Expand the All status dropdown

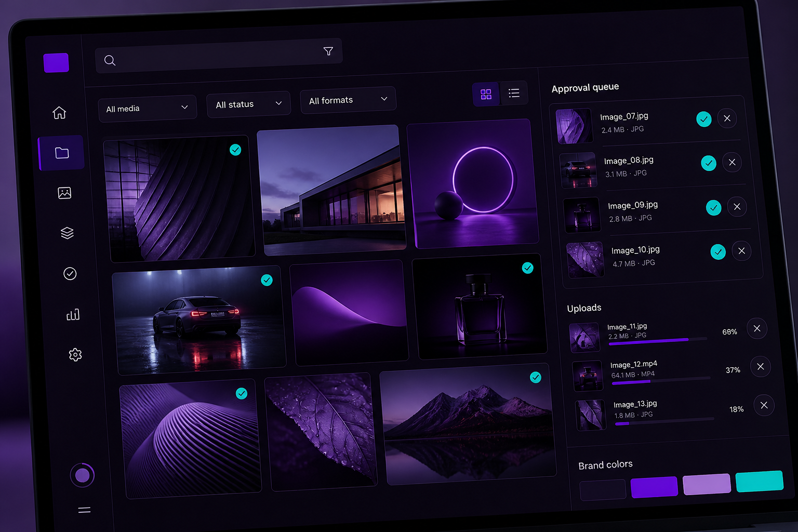(248, 104)
